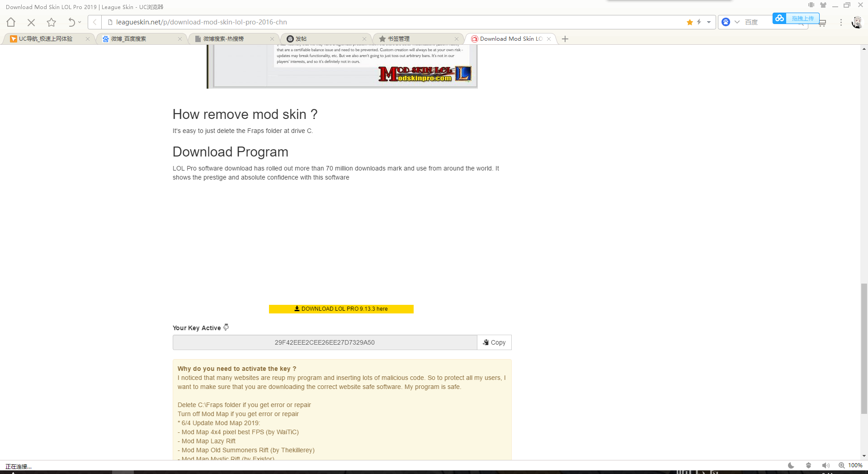Go to the browser home page
Viewport: 868px width, 474px height.
click(11, 22)
